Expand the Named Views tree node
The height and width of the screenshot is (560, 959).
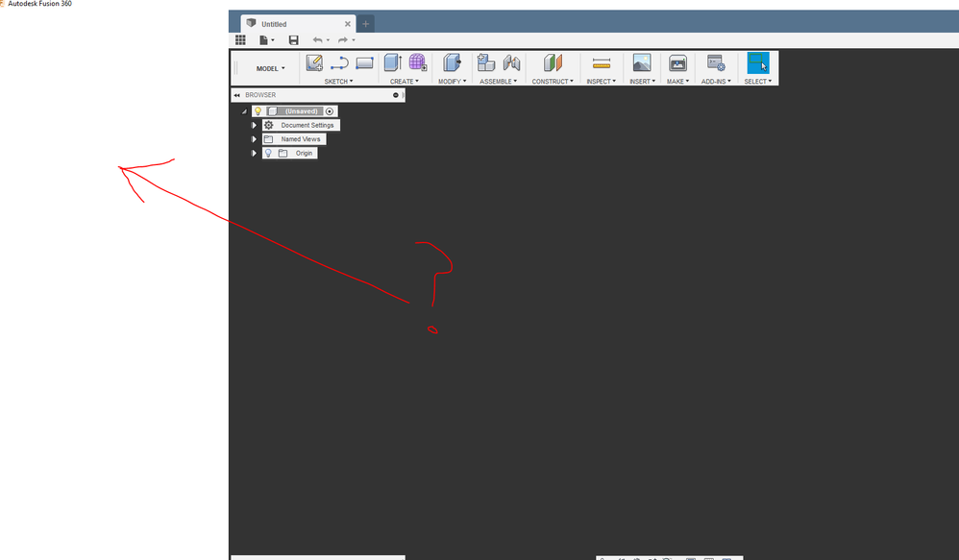(254, 139)
